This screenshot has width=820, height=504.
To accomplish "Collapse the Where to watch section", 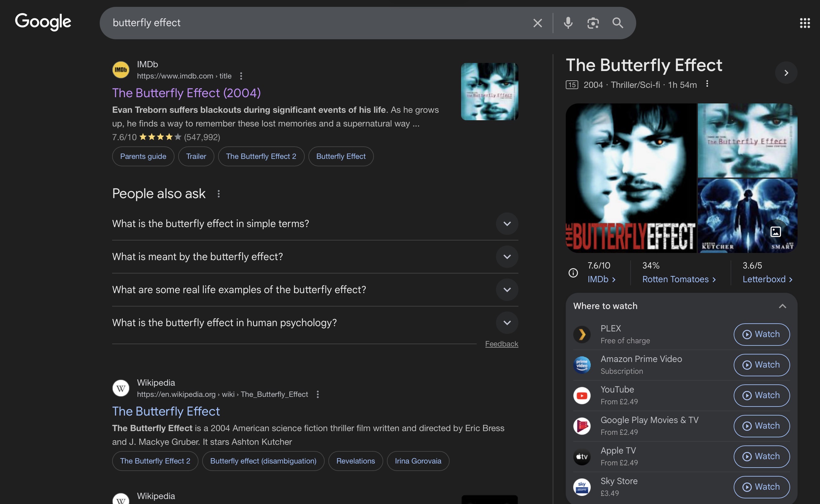I will pyautogui.click(x=782, y=306).
